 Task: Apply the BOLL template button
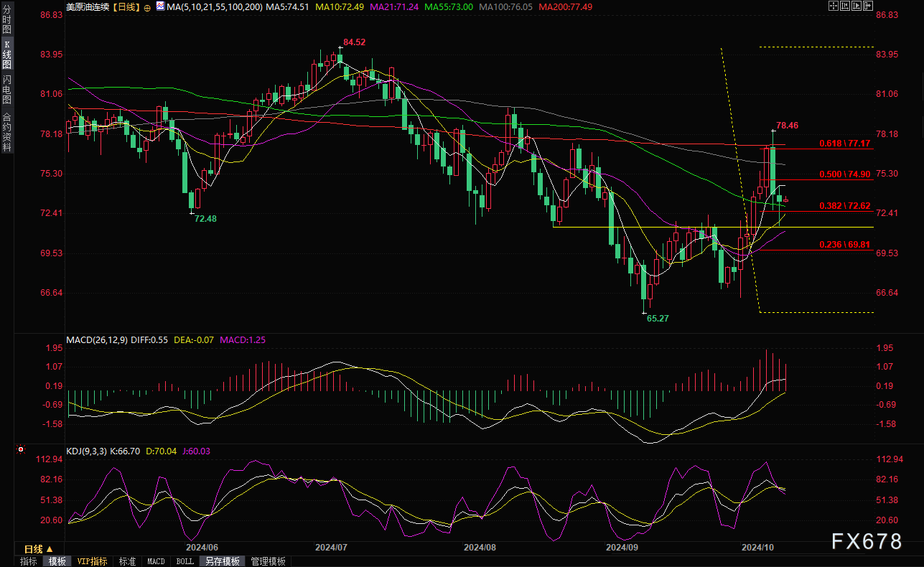pyautogui.click(x=185, y=561)
